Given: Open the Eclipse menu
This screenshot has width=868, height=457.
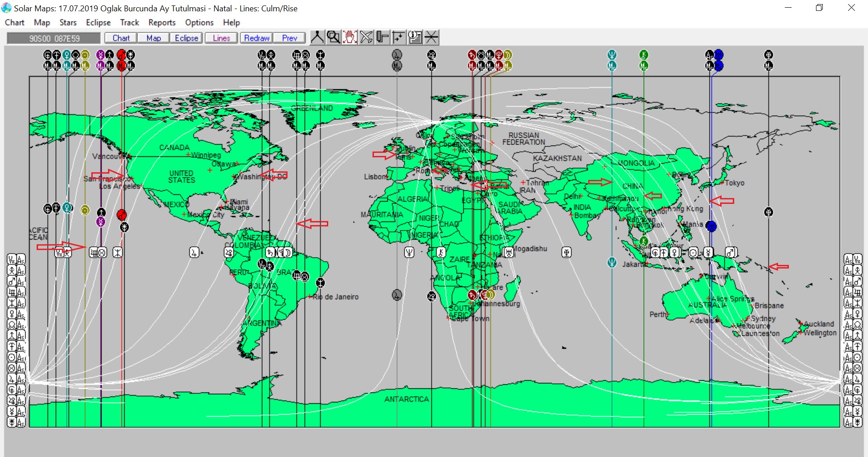Looking at the screenshot, I should pos(98,23).
